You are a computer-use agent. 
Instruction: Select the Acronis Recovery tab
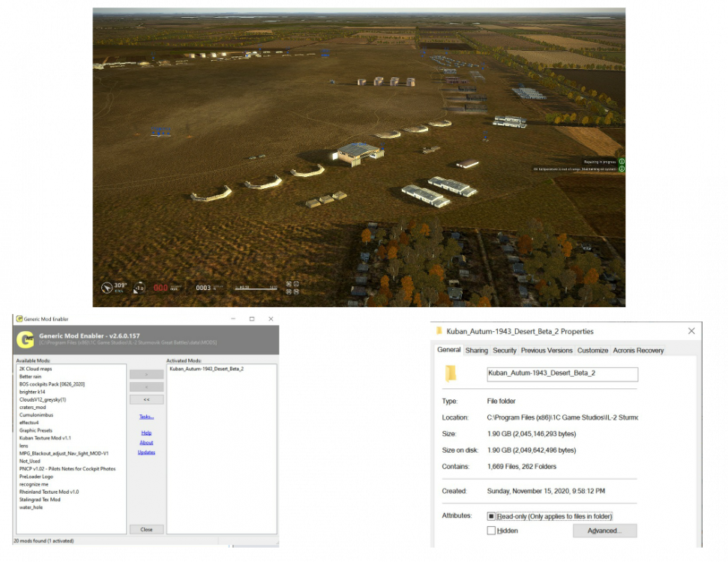point(638,351)
